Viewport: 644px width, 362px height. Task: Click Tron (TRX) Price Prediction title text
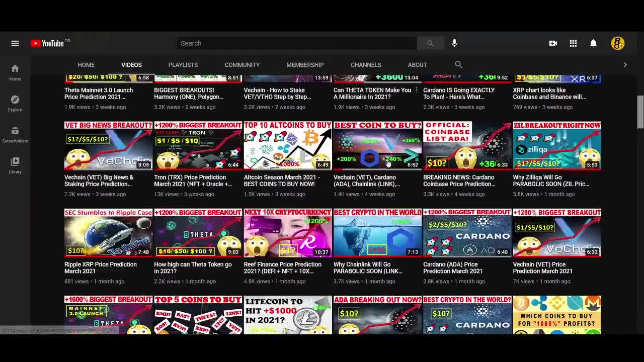pos(193,180)
